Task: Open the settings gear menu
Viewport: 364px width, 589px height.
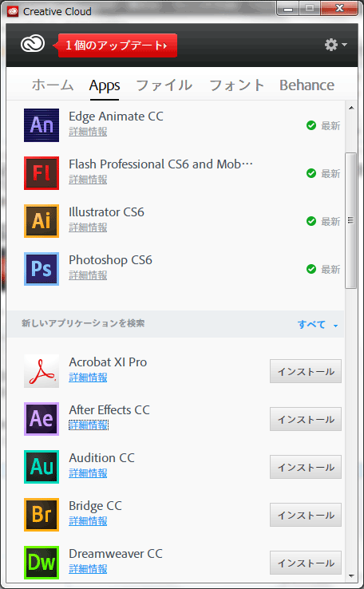Action: tap(335, 45)
